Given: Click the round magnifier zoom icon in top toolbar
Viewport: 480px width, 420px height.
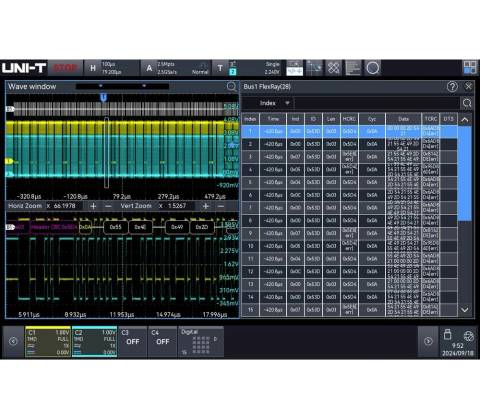Looking at the screenshot, I should [x=373, y=68].
